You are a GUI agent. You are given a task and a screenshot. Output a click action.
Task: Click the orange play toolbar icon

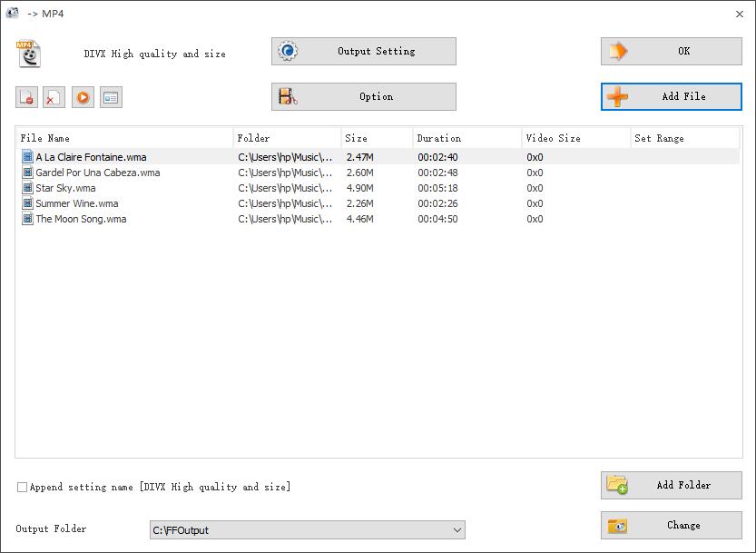click(83, 97)
